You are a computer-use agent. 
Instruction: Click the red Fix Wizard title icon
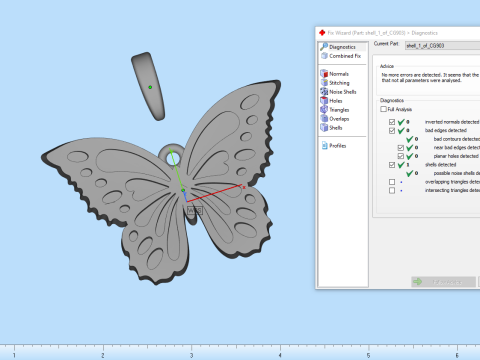tap(322, 33)
